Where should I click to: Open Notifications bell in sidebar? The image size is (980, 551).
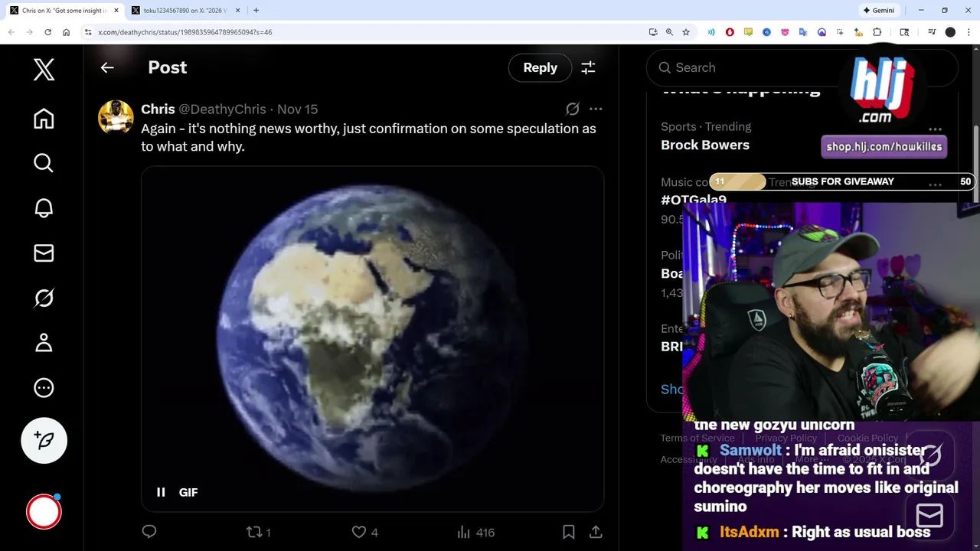pyautogui.click(x=44, y=208)
